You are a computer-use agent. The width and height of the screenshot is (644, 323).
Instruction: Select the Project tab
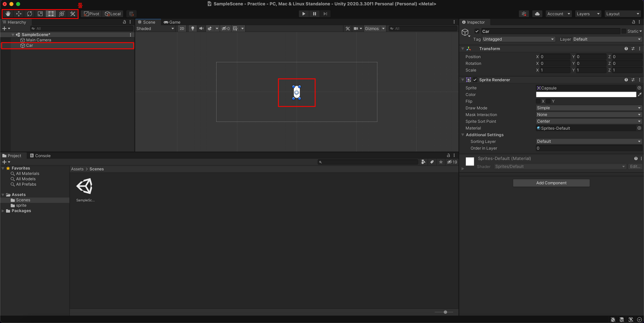[12, 155]
